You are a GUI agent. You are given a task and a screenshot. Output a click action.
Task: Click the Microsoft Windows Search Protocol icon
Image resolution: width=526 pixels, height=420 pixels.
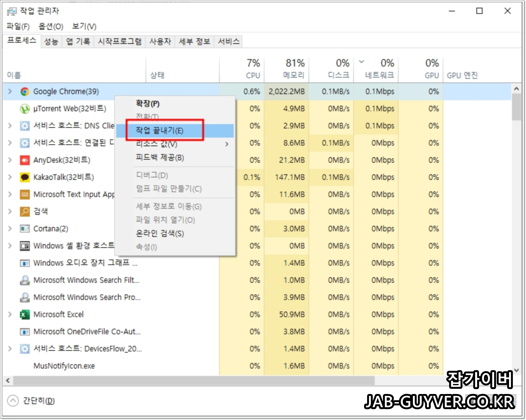[25, 297]
